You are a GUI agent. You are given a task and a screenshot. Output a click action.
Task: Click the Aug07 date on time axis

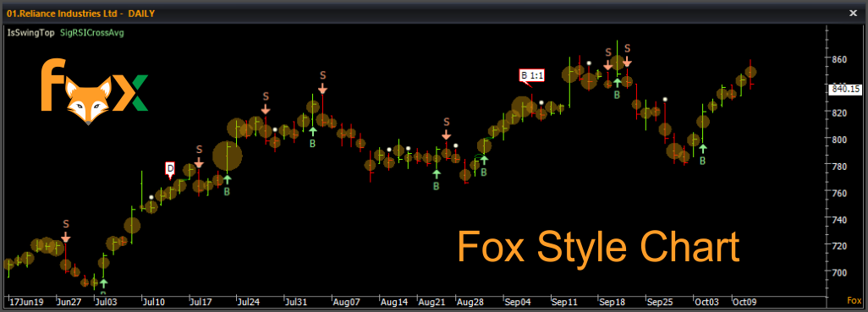click(347, 303)
